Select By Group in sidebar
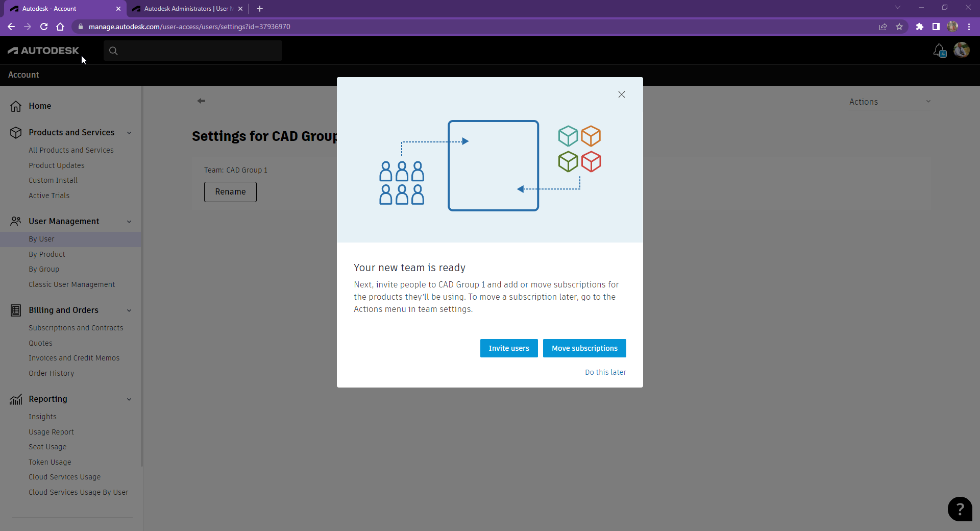980x531 pixels. (44, 269)
